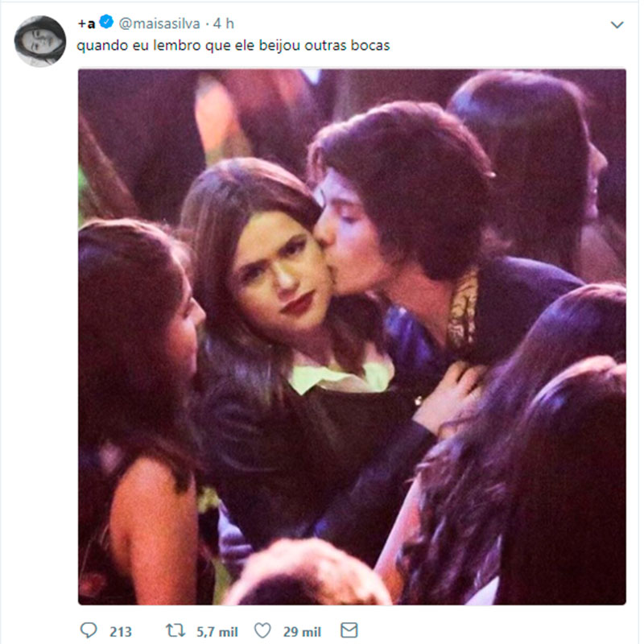Click the 213 replies count

click(120, 631)
